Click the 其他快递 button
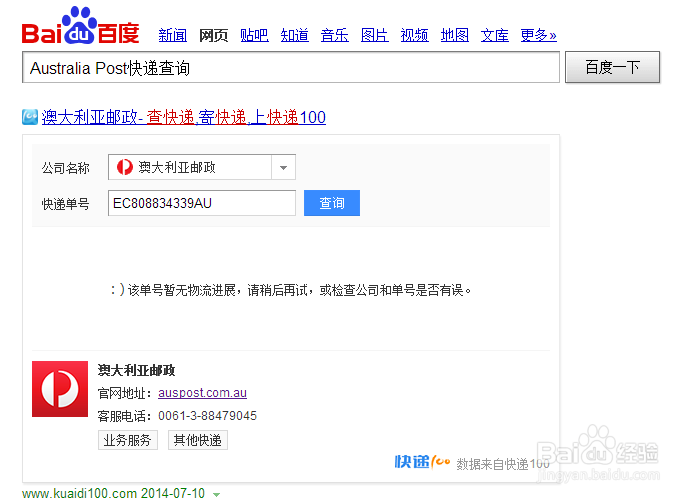This screenshot has height=500, width=700. click(x=198, y=440)
